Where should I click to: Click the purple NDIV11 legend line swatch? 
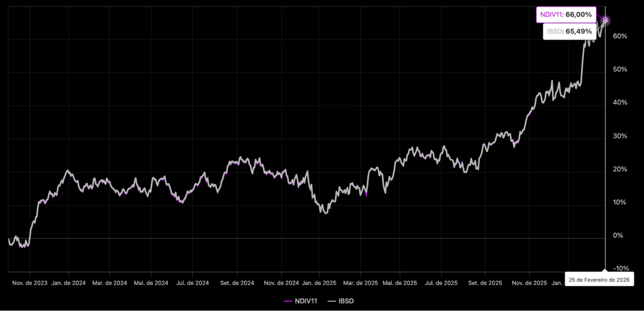[x=288, y=301]
